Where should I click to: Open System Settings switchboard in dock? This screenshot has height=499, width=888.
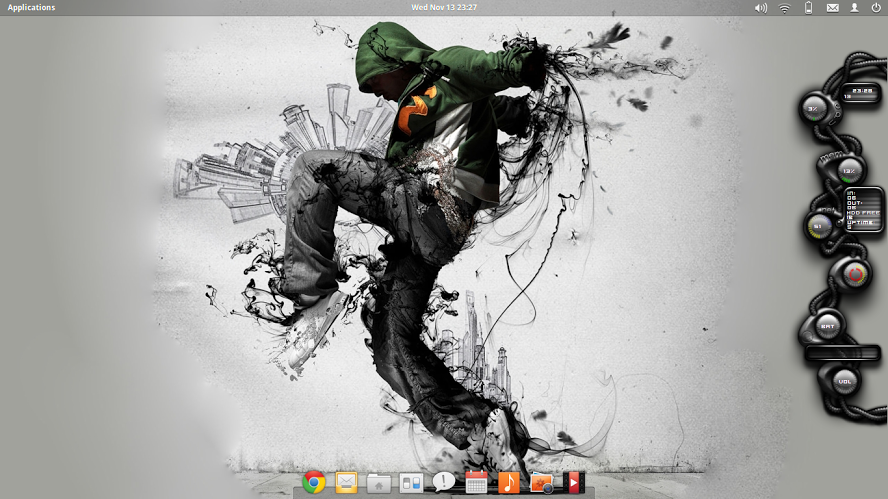click(411, 483)
